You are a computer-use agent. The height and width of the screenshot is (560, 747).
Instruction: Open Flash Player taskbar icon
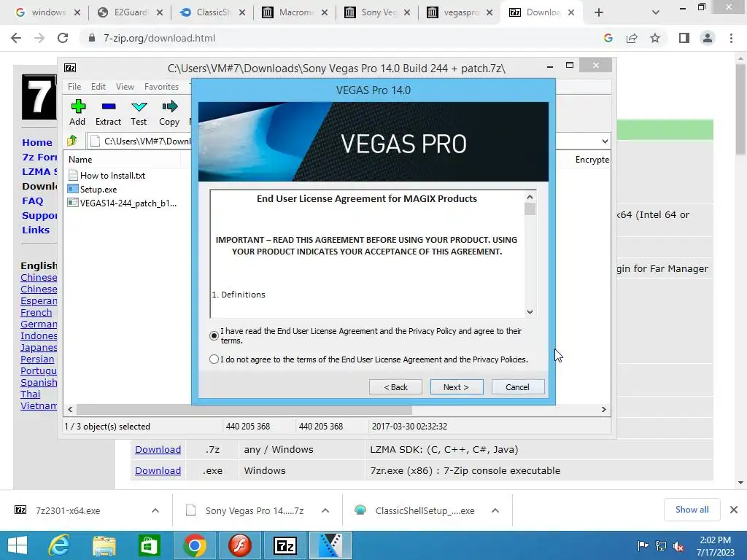[x=239, y=545]
